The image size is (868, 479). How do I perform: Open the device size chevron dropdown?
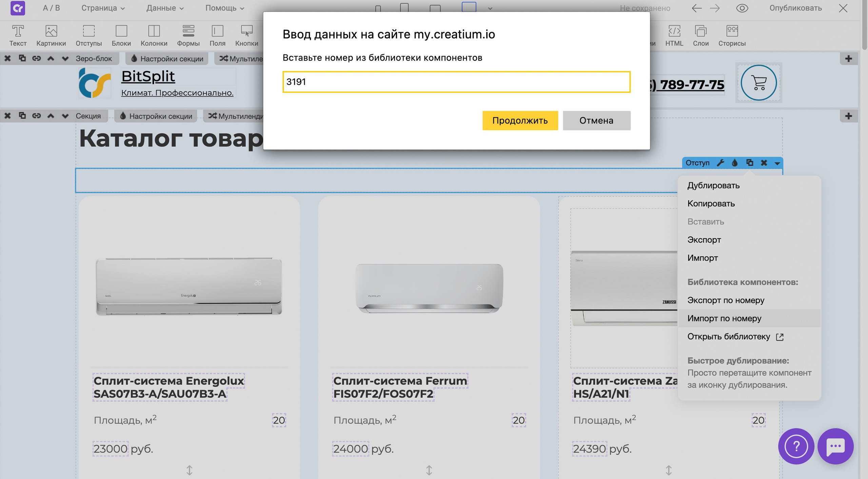tap(490, 9)
